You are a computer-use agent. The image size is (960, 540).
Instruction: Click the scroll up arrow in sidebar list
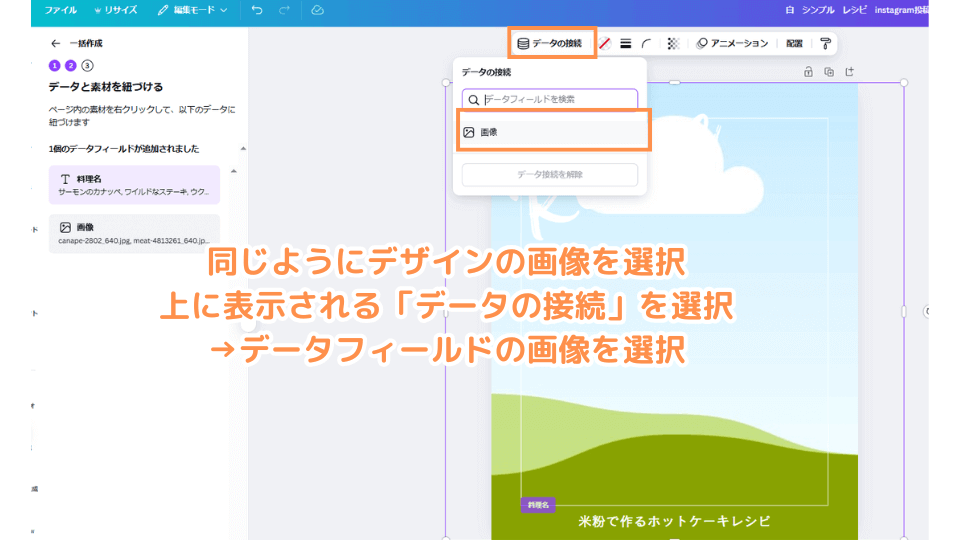[233, 171]
